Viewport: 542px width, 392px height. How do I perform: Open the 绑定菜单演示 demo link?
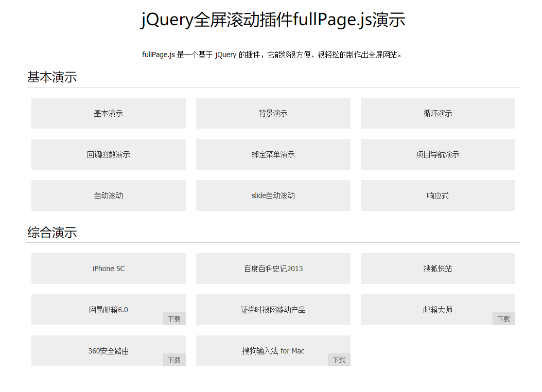pos(273,154)
